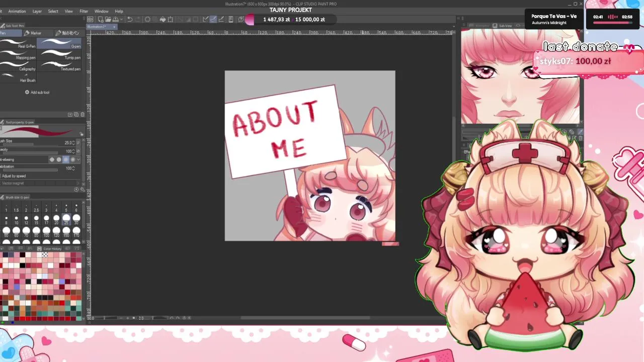The image size is (644, 362).
Task: Select the Hair Brush sub tool
Action: (18, 77)
